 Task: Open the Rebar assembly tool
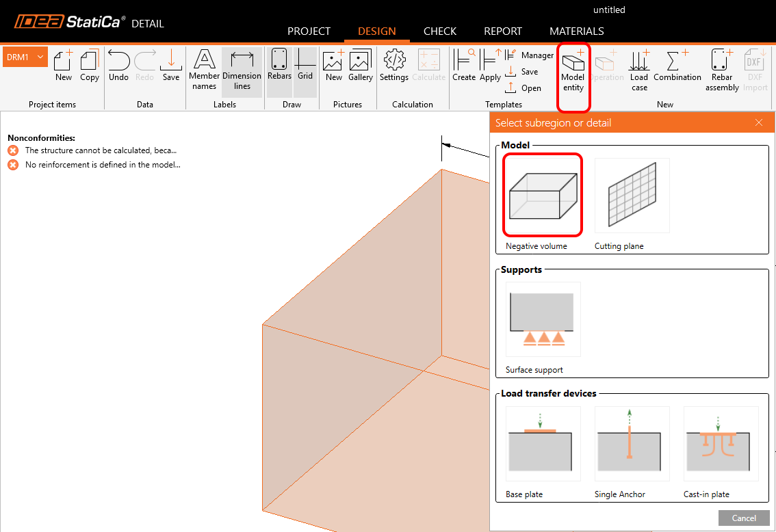pyautogui.click(x=722, y=70)
